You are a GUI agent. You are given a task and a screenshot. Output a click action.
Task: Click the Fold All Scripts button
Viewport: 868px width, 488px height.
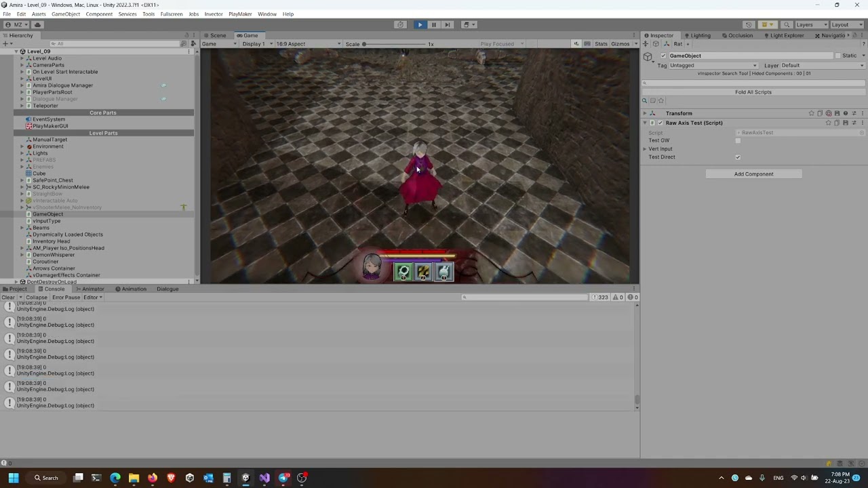coord(753,91)
